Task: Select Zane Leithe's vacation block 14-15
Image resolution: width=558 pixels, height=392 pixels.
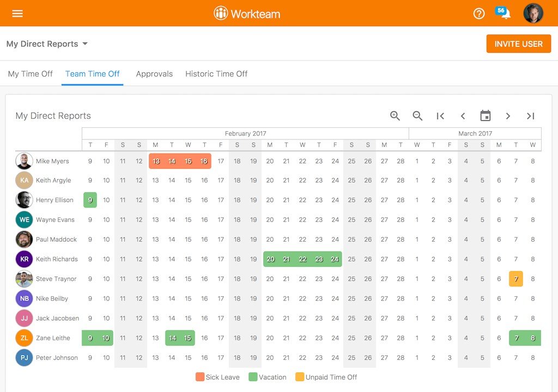Action: [x=180, y=338]
